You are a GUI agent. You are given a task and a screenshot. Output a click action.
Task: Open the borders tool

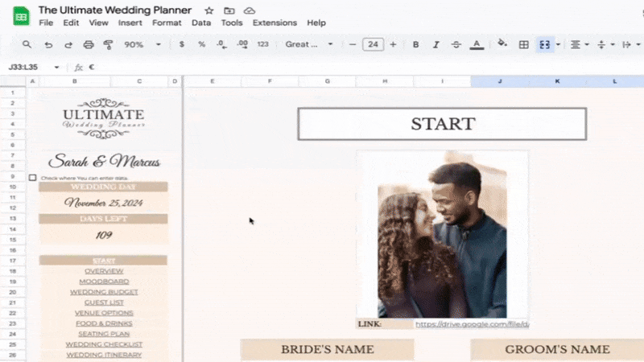523,45
